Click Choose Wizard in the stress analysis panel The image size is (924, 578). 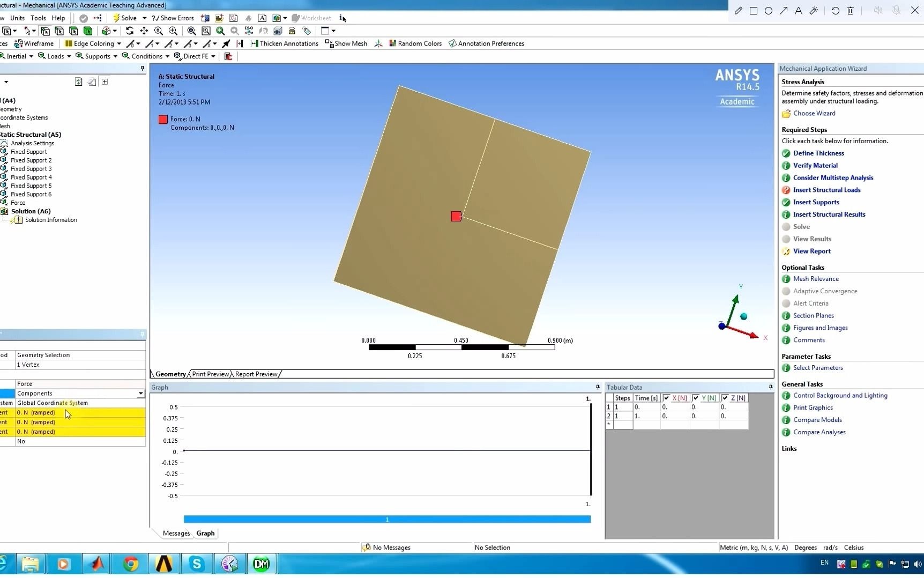pos(815,113)
